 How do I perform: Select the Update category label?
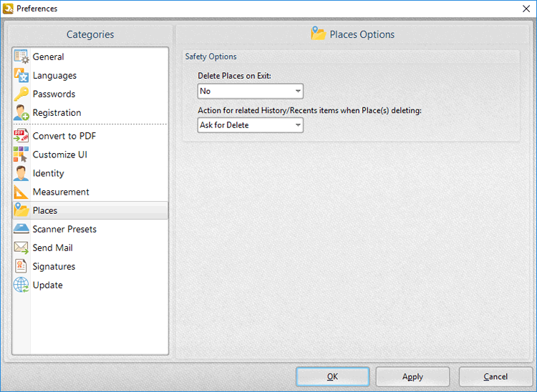coord(47,285)
